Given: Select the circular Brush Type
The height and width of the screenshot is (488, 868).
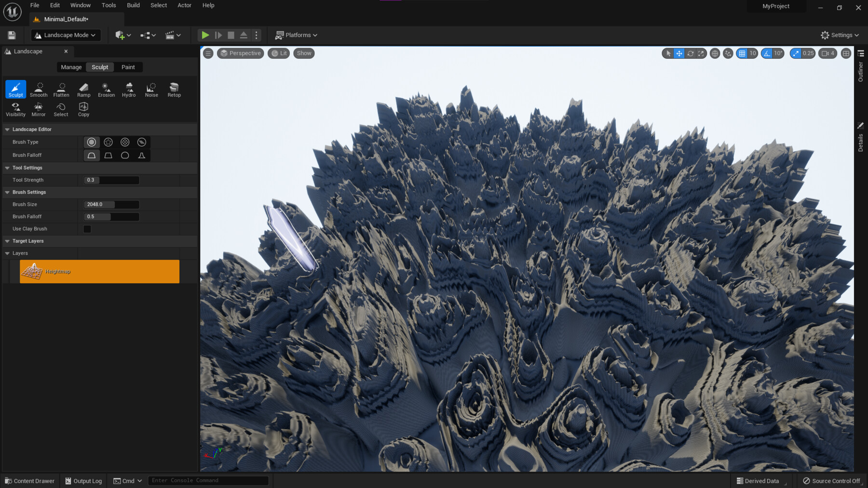Looking at the screenshot, I should (x=91, y=142).
